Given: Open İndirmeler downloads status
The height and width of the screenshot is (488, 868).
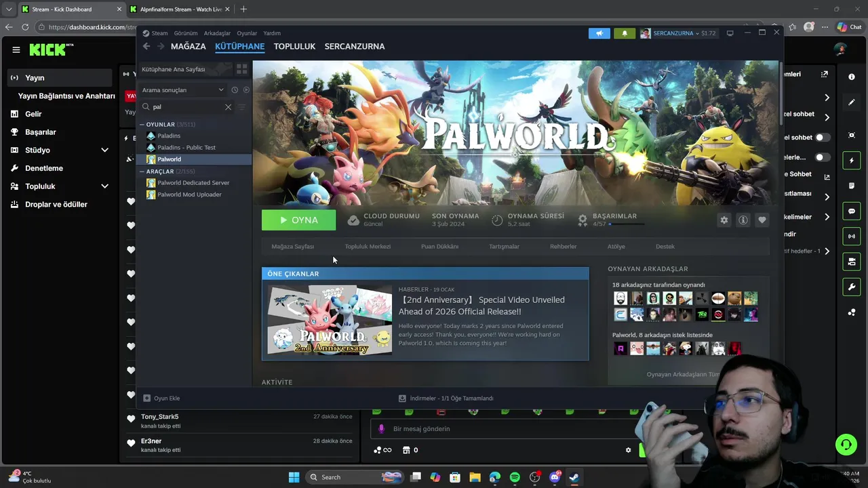Looking at the screenshot, I should pos(446,399).
